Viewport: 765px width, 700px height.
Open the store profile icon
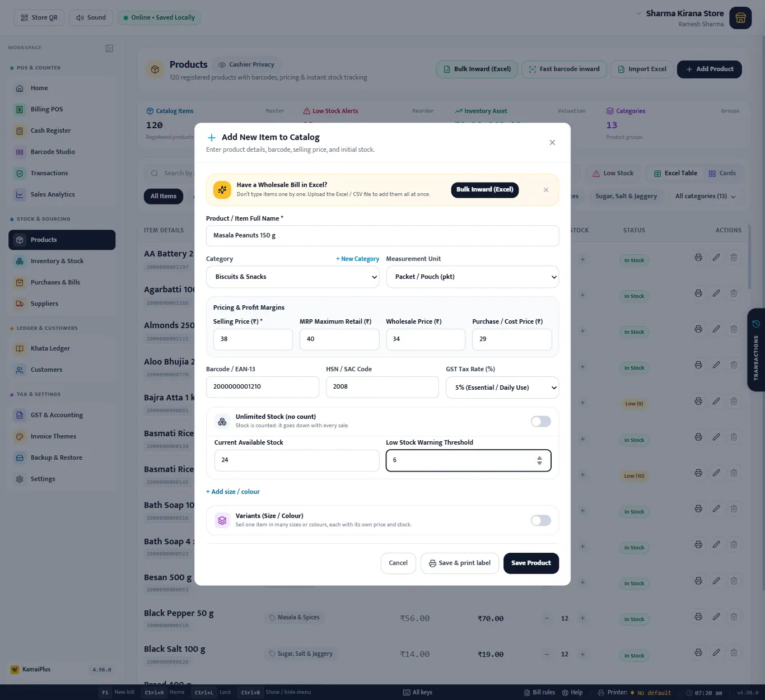point(740,18)
